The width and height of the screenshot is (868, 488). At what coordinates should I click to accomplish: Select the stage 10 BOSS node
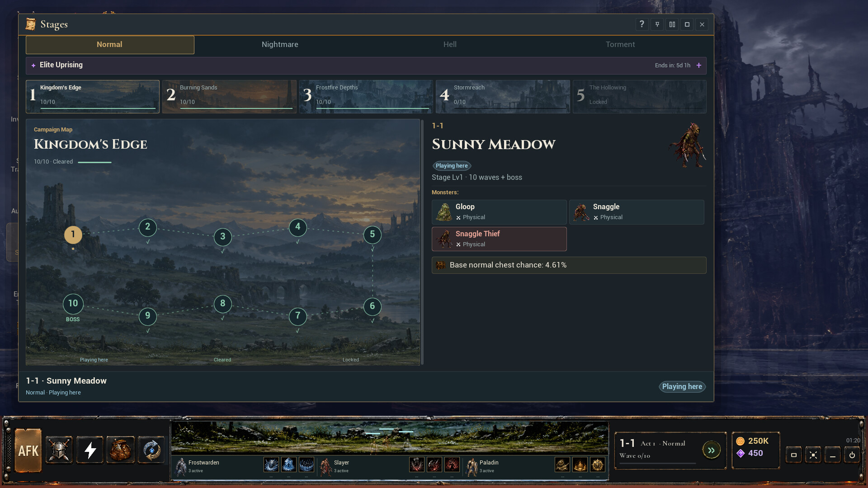click(73, 304)
